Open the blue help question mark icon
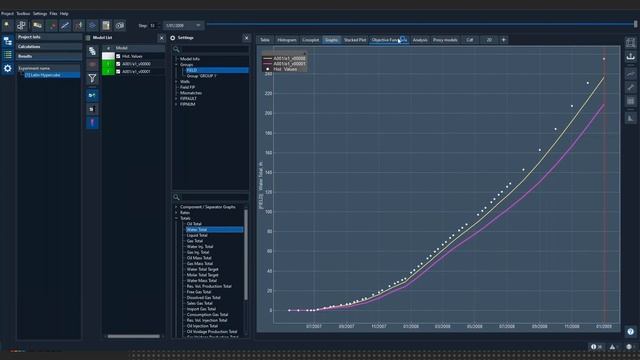Screen dimensions: 640x360 (x=631, y=331)
